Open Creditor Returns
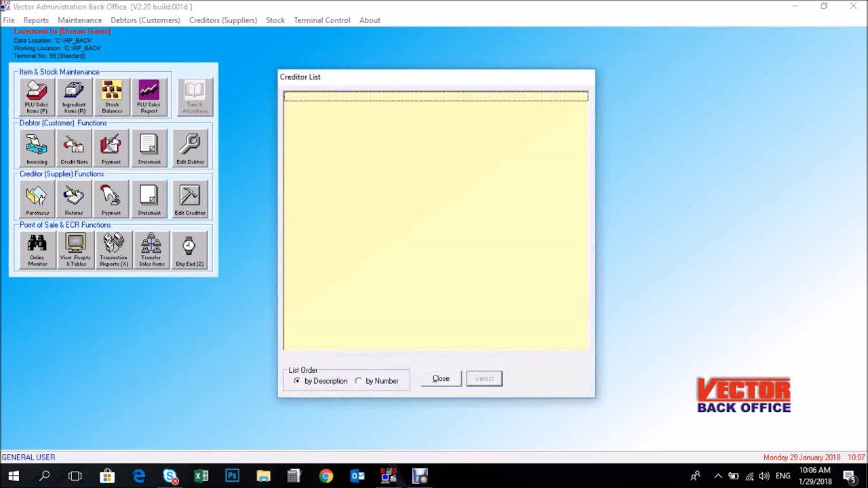The height and width of the screenshot is (488, 868). pyautogui.click(x=74, y=199)
